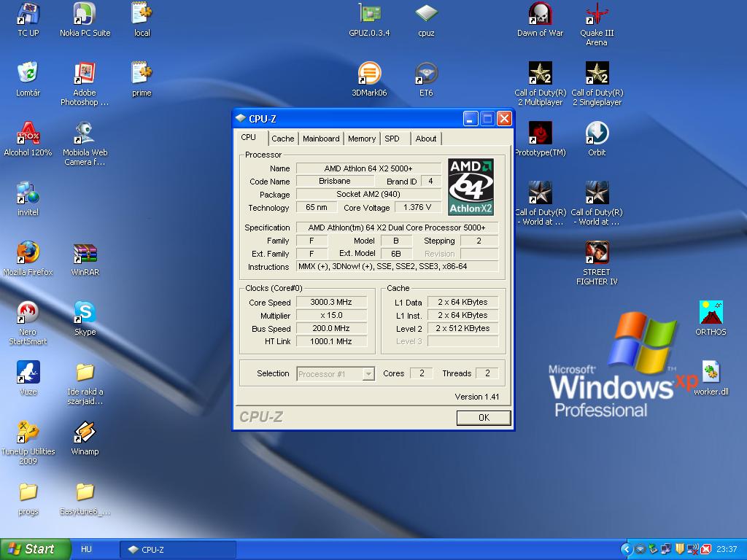Open the TuneUp Utilities 2009 shortcut
Viewport: 747px width, 560px height.
[x=28, y=443]
